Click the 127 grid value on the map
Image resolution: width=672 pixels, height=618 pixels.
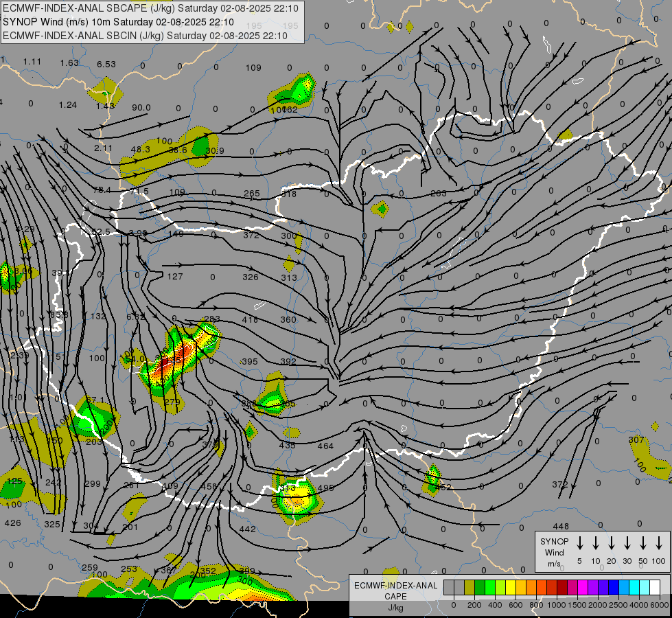pos(175,277)
